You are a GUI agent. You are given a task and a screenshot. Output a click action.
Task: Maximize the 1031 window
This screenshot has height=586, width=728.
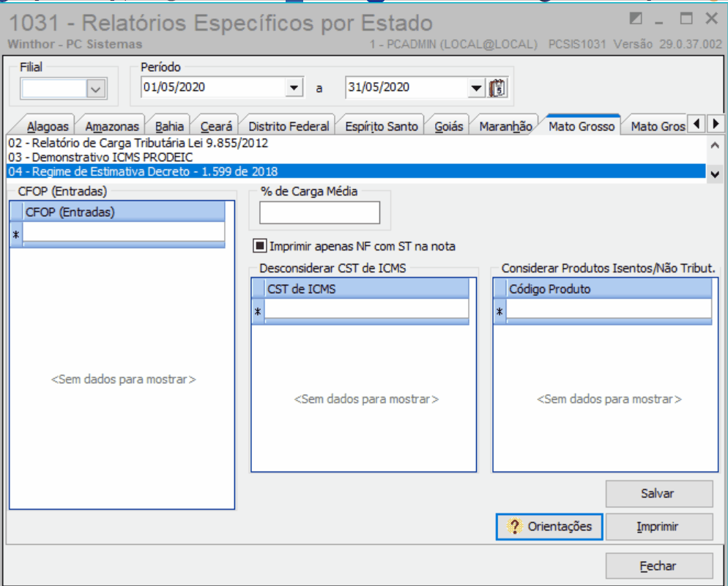686,18
